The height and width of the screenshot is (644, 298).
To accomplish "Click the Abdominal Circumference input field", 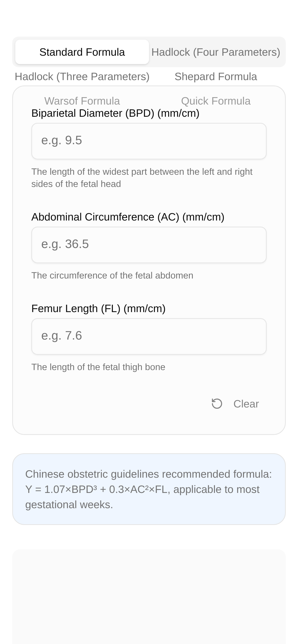I will 149,245.
